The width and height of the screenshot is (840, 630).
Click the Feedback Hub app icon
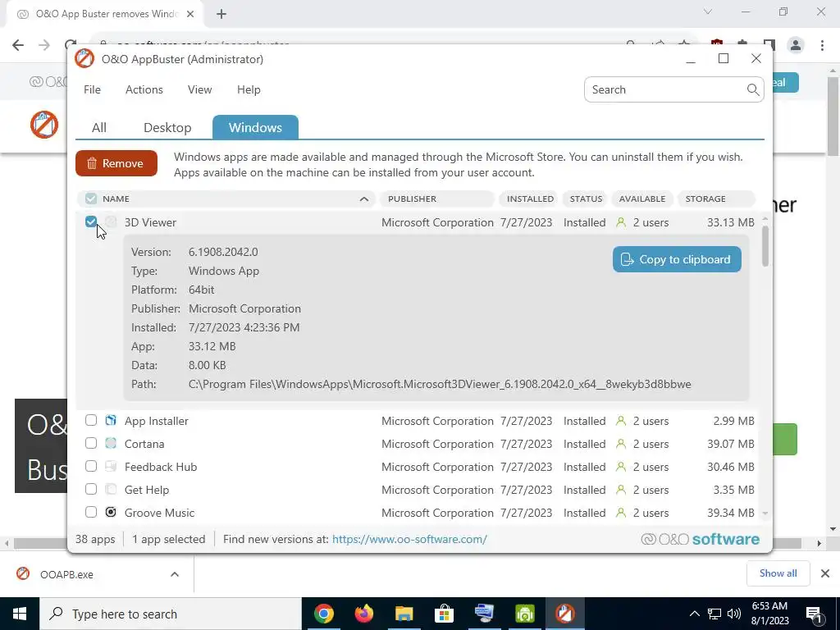111,467
